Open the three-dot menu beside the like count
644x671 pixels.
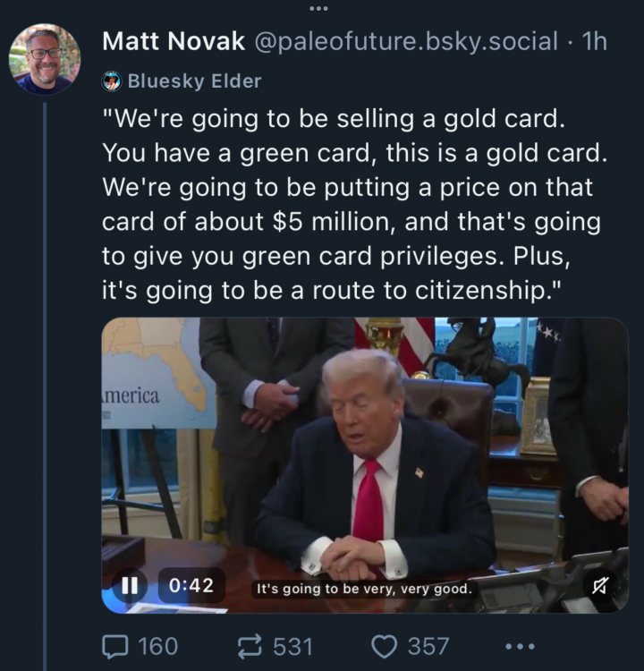point(520,645)
